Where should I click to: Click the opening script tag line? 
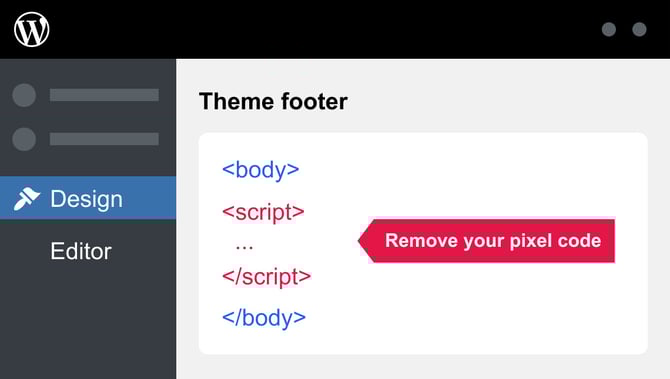click(x=263, y=212)
